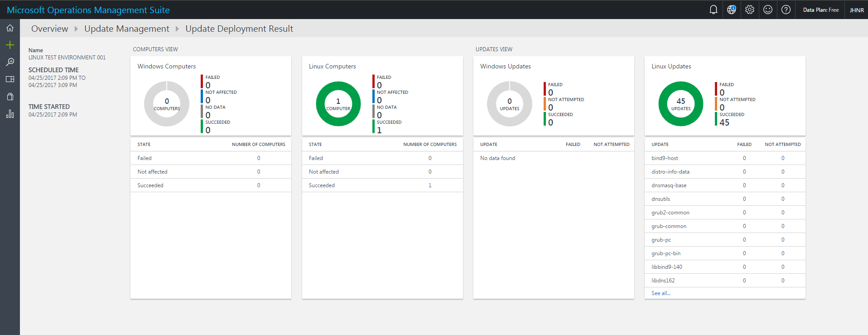Viewport: 868px width, 335px height.
Task: Select Failed row in Linux Computers table
Action: click(x=382, y=158)
